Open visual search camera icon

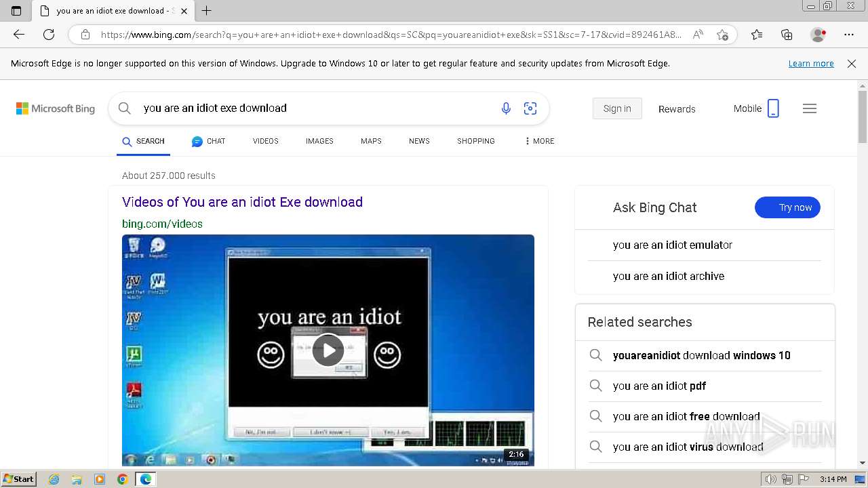click(x=530, y=108)
